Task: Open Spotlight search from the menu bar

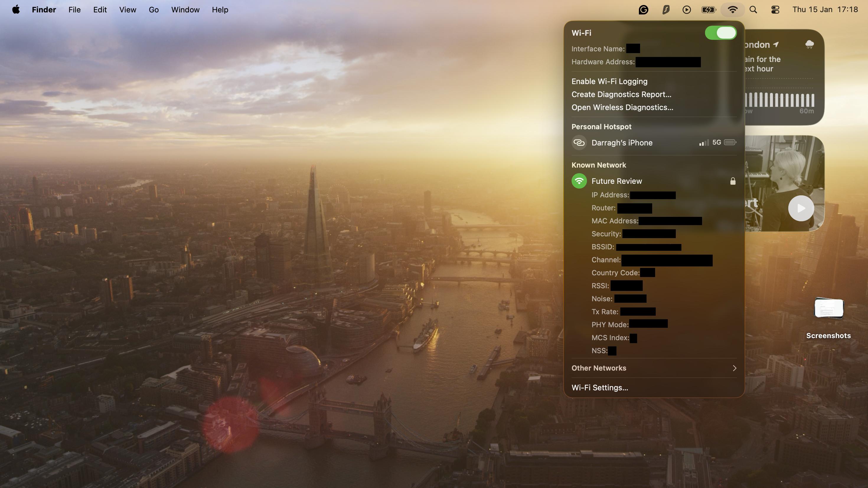Action: click(x=753, y=9)
